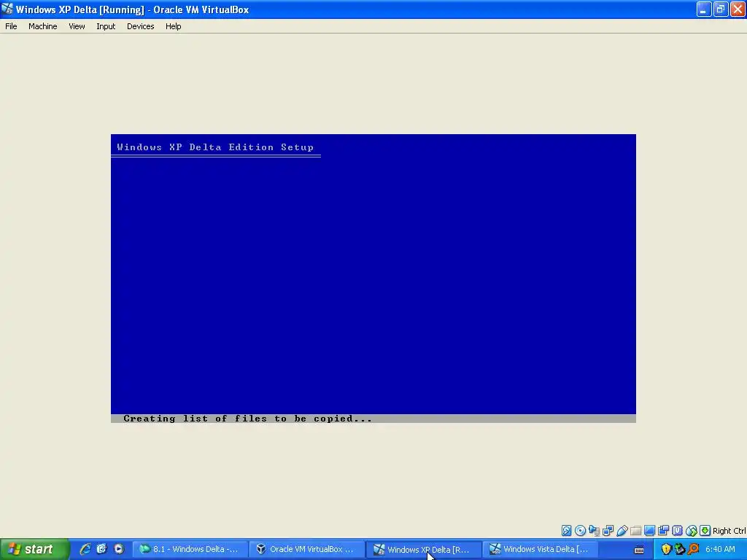The height and width of the screenshot is (560, 747).
Task: Click the 6:40 AM taskbar clock
Action: [x=720, y=549]
